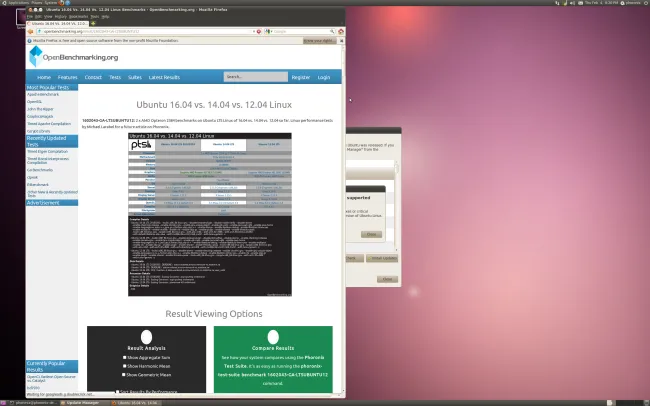This screenshot has height=406, width=650.
Task: Click the Register link
Action: pyautogui.click(x=300, y=76)
